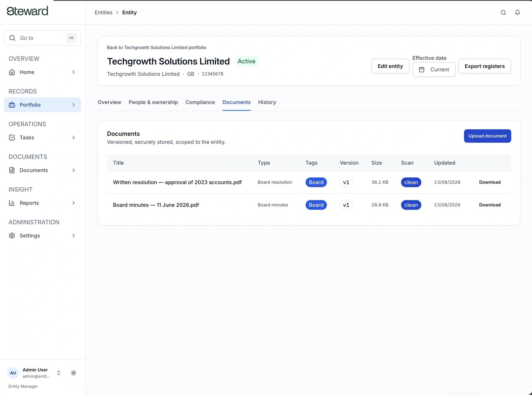This screenshot has height=395, width=532.
Task: Switch to the Overview tab
Action: tap(109, 102)
